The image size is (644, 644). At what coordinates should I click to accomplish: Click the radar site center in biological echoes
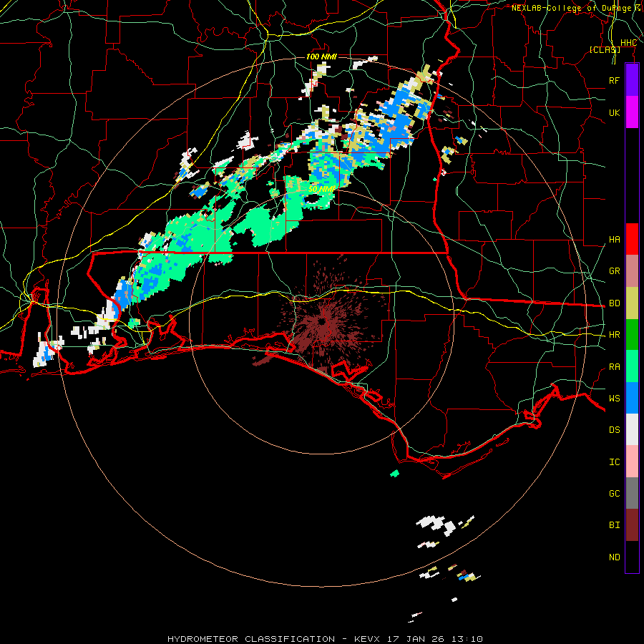[x=323, y=321]
